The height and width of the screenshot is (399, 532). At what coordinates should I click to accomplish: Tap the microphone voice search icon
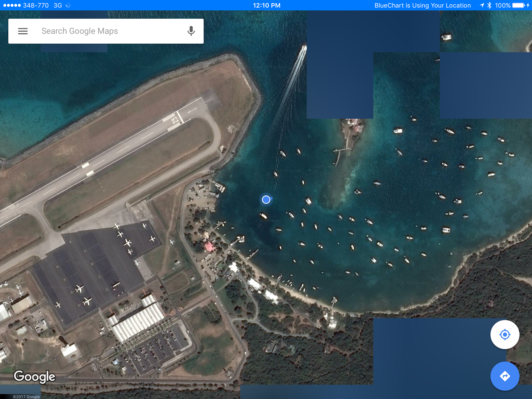(x=191, y=31)
